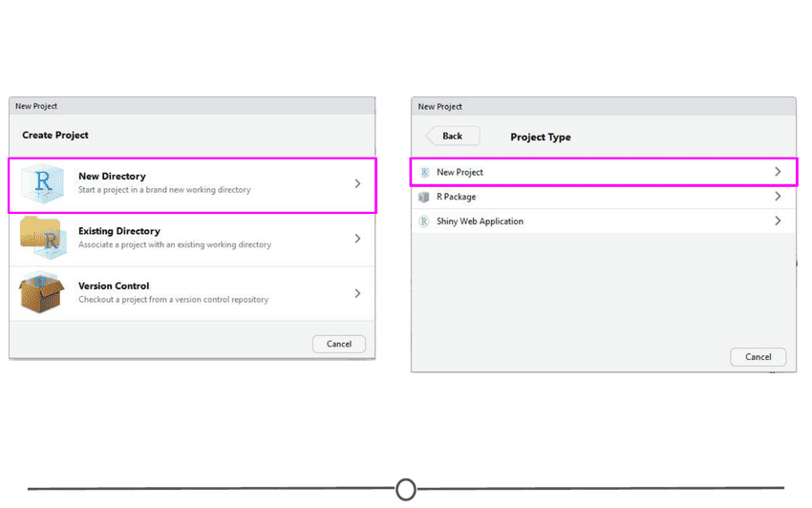Image resolution: width=812 pixels, height=508 pixels.
Task: Click 'Checkout a project from a version control repository'
Action: [174, 299]
